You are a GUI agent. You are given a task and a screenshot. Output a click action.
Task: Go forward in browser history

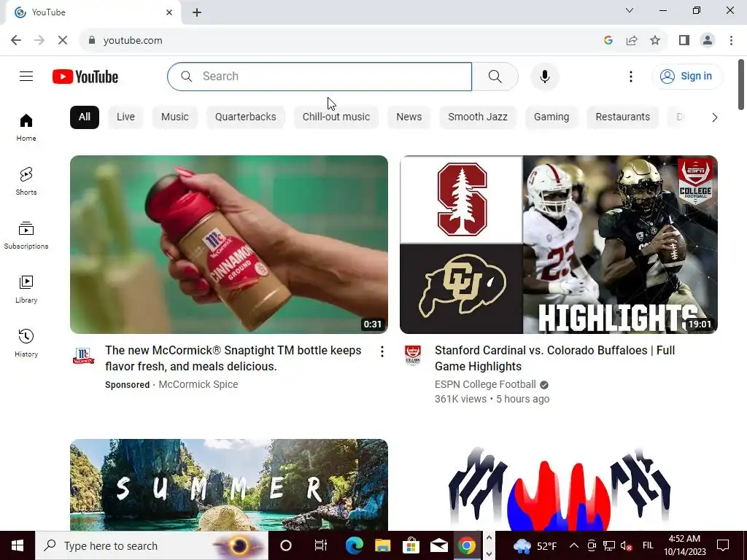(39, 40)
